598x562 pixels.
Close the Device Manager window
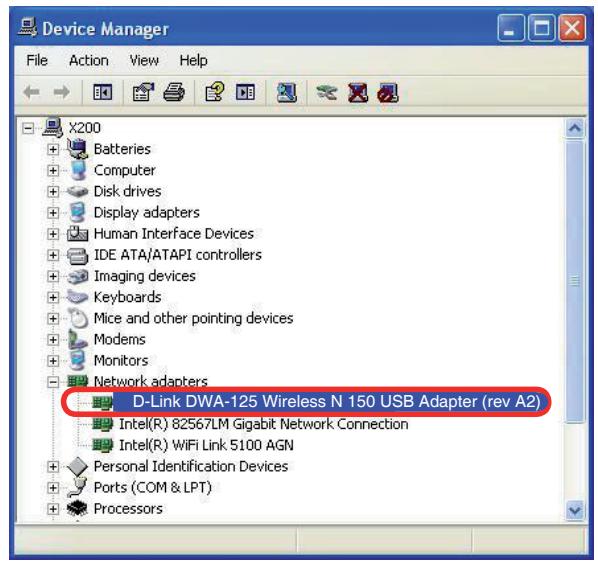pyautogui.click(x=572, y=28)
